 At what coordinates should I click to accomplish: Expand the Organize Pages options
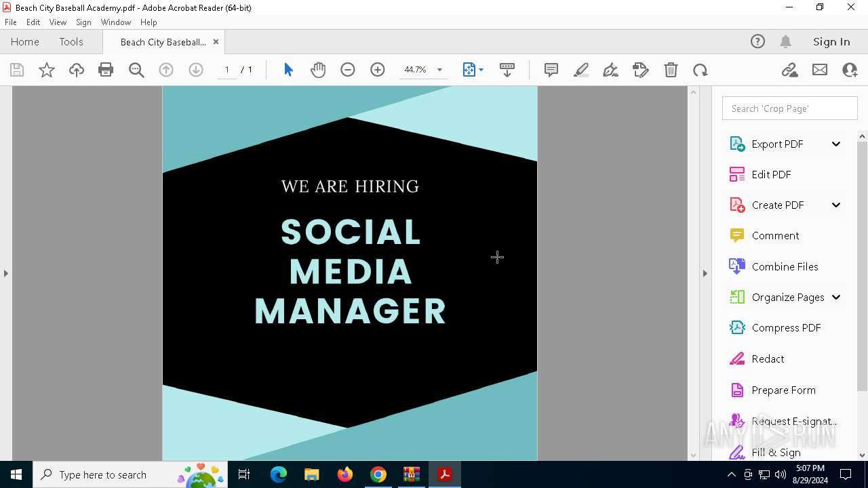point(836,297)
